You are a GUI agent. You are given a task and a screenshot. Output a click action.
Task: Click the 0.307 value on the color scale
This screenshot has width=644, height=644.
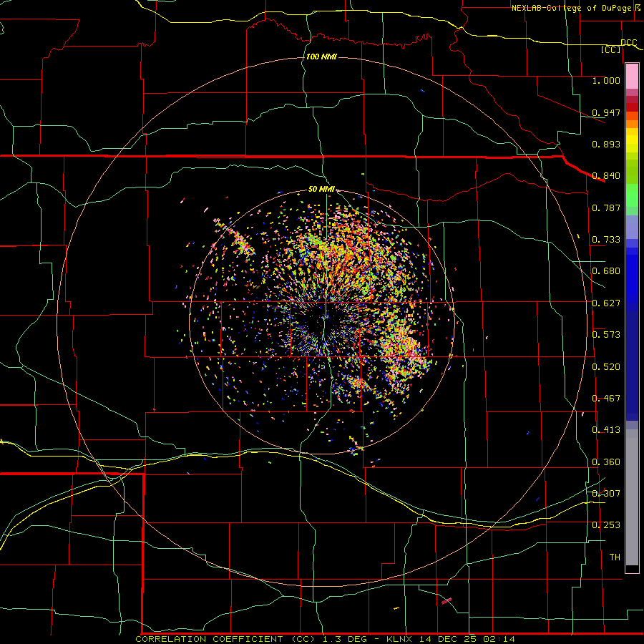606,494
